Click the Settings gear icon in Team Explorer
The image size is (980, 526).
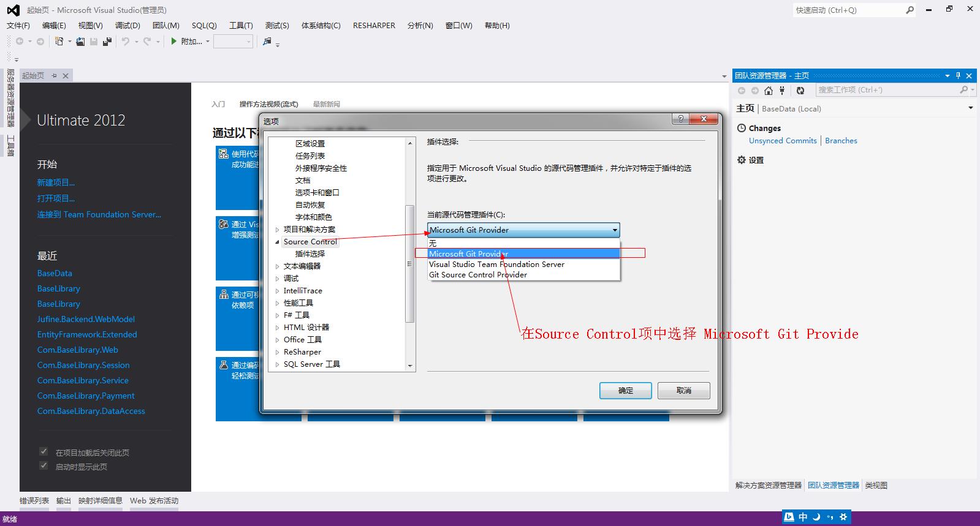tap(742, 160)
